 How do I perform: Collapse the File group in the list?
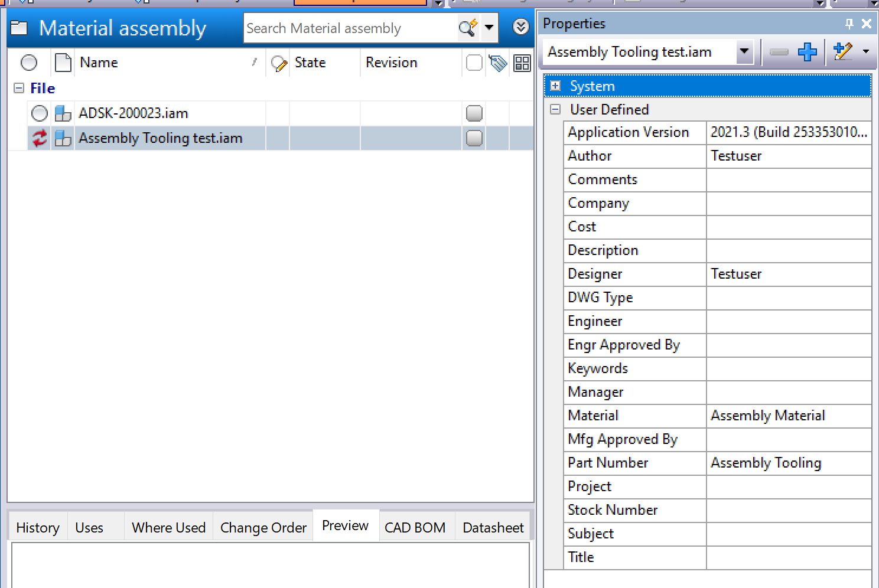point(18,87)
